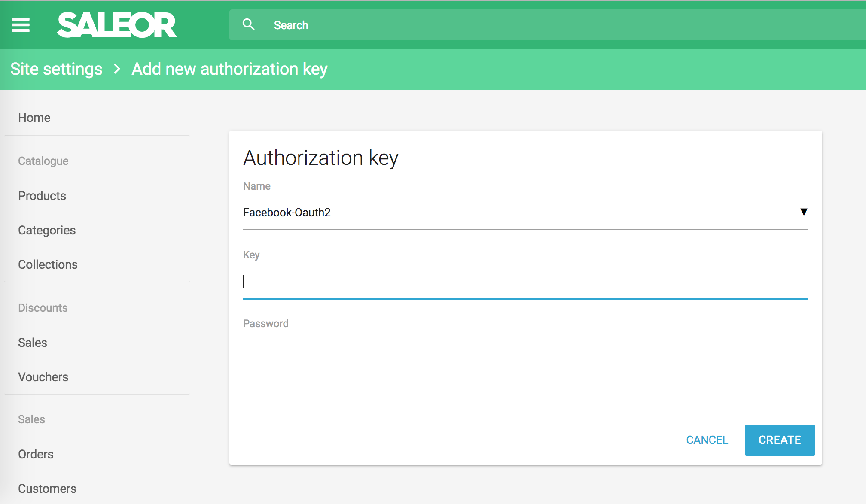Screen dimensions: 866x504
Task: Open the hamburger navigation menu
Action: (x=21, y=25)
